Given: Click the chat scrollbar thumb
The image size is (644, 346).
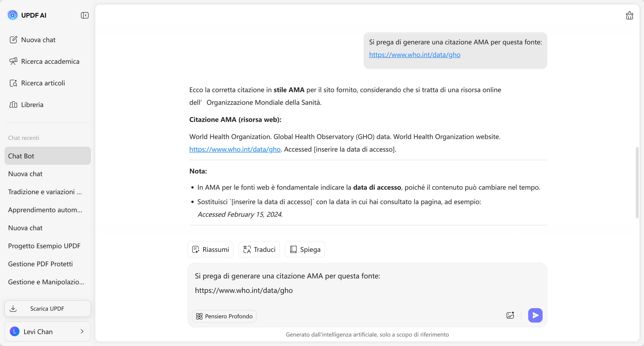Looking at the screenshot, I should tap(637, 183).
